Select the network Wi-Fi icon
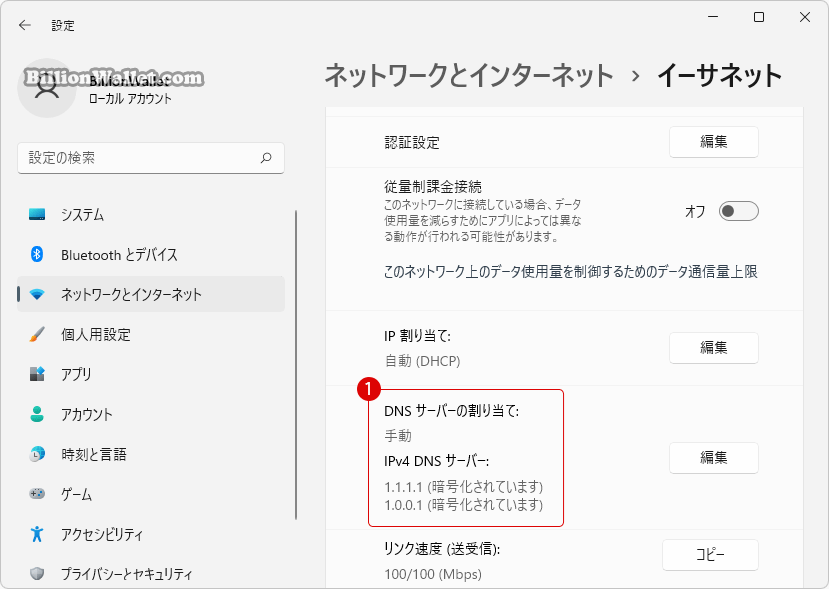Image resolution: width=829 pixels, height=589 pixels. point(37,294)
